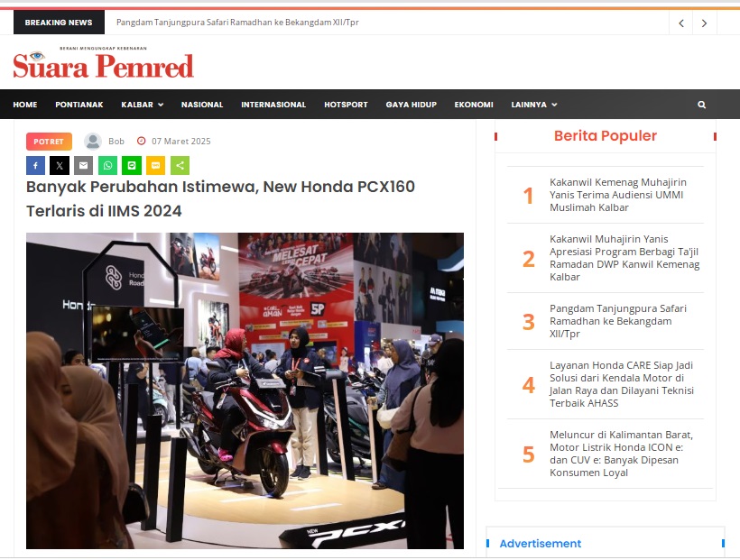
Task: Open popular article about Berbagi Ta'jil Ramadan
Action: point(624,258)
